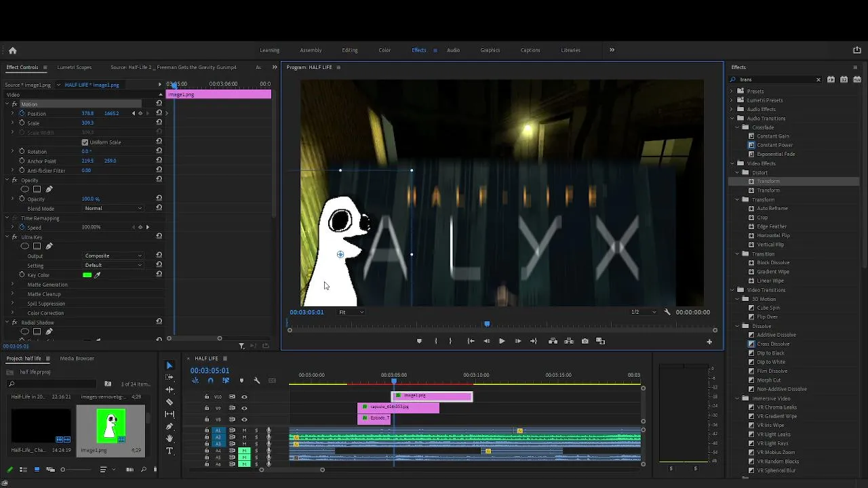Step forward one frame
This screenshot has width=868, height=488.
[518, 341]
